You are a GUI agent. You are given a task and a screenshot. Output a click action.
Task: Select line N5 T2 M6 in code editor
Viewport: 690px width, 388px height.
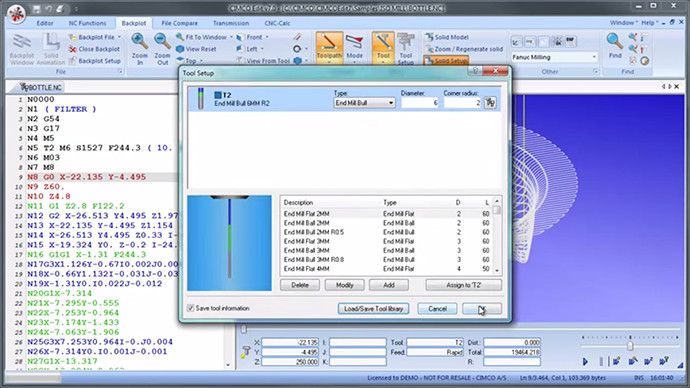click(99, 148)
